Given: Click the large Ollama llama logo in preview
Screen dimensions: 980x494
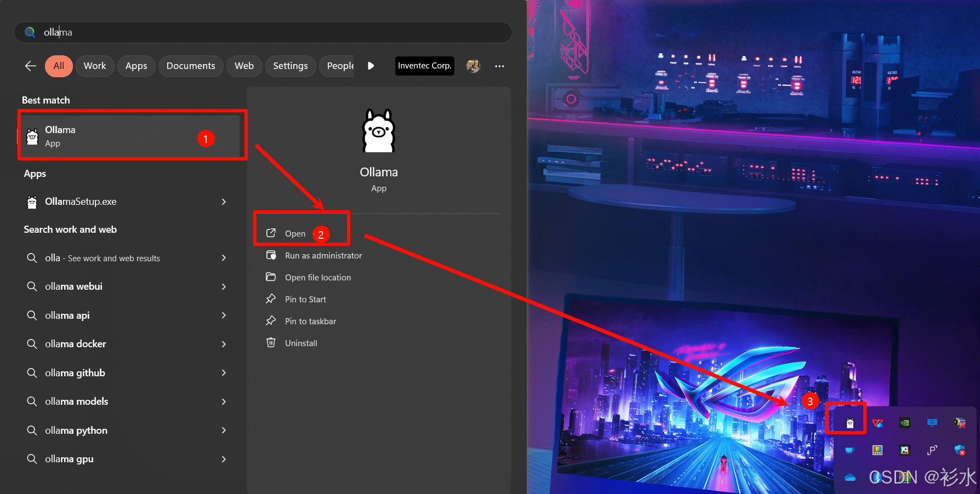Looking at the screenshot, I should [379, 130].
